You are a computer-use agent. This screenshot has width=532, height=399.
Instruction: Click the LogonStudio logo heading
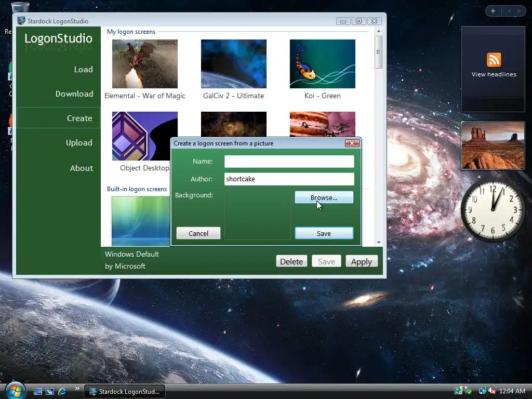[58, 38]
